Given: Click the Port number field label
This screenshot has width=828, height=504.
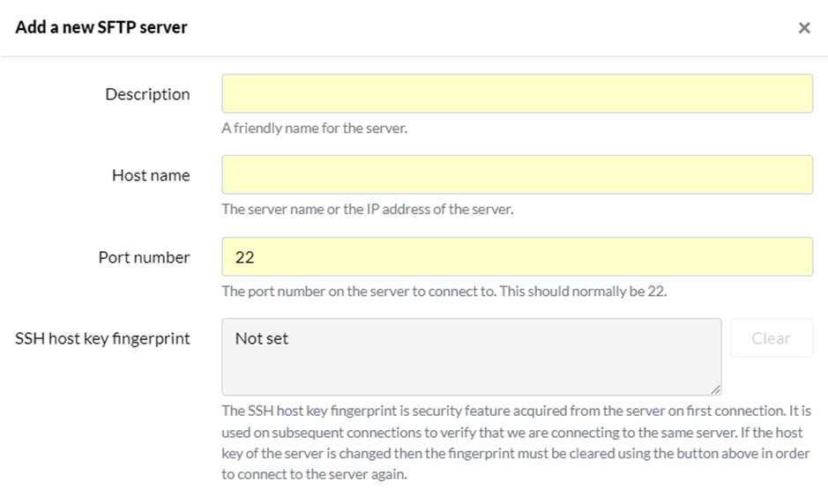Looking at the screenshot, I should click(144, 257).
